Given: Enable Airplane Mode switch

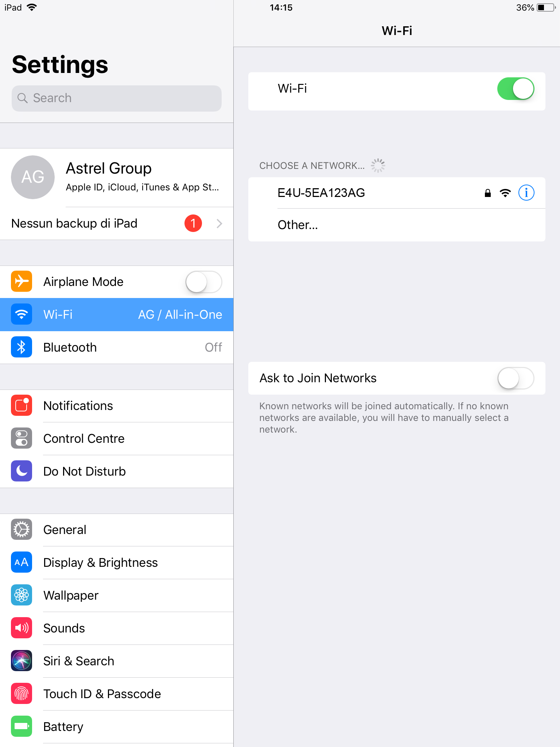Looking at the screenshot, I should click(x=204, y=282).
